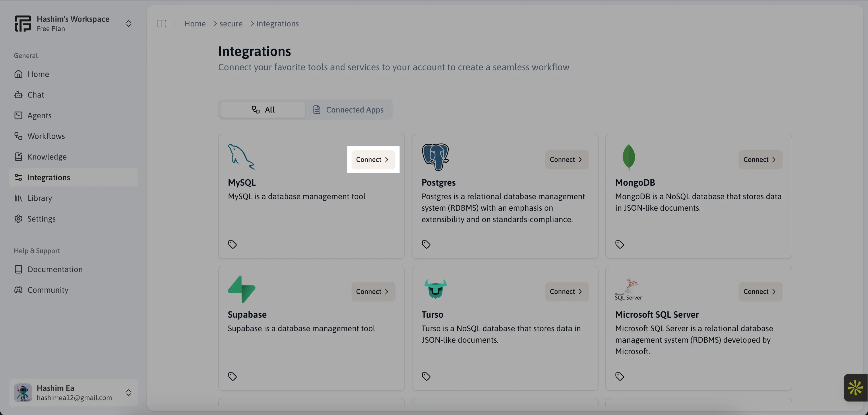Viewport: 868px width, 415px height.
Task: Open Community link
Action: point(73,290)
